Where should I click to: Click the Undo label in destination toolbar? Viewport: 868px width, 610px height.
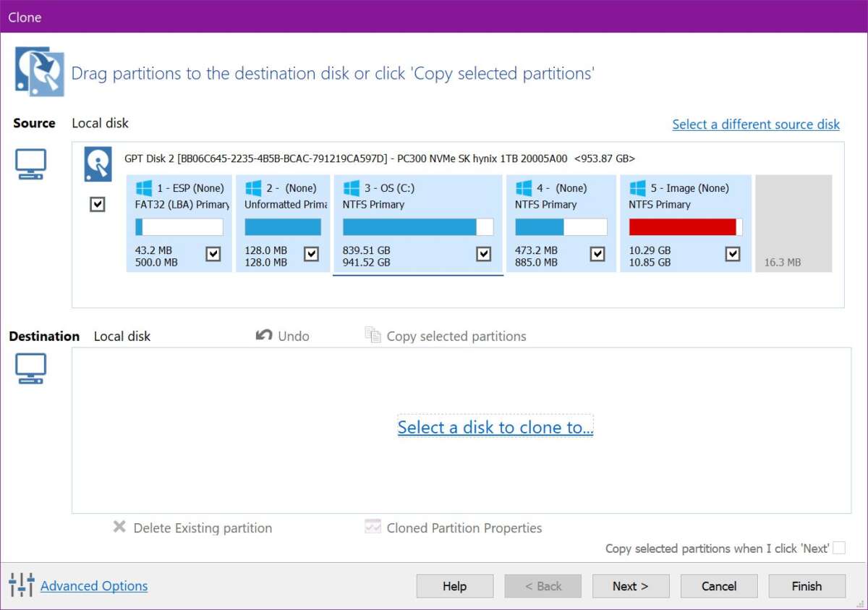pos(294,336)
